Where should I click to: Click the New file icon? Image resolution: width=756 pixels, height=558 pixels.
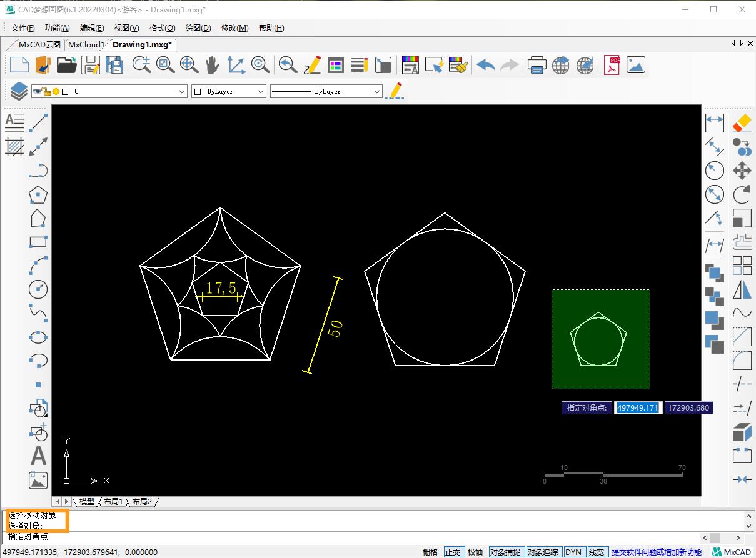(19, 65)
